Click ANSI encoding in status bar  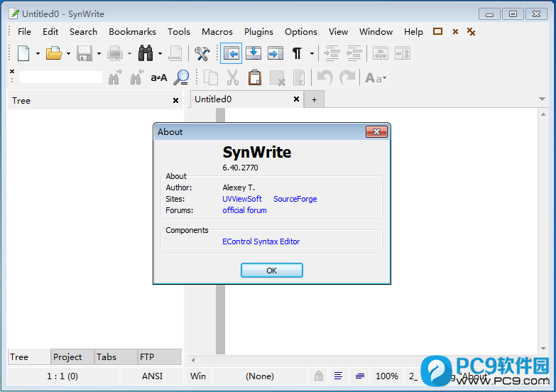(x=153, y=376)
